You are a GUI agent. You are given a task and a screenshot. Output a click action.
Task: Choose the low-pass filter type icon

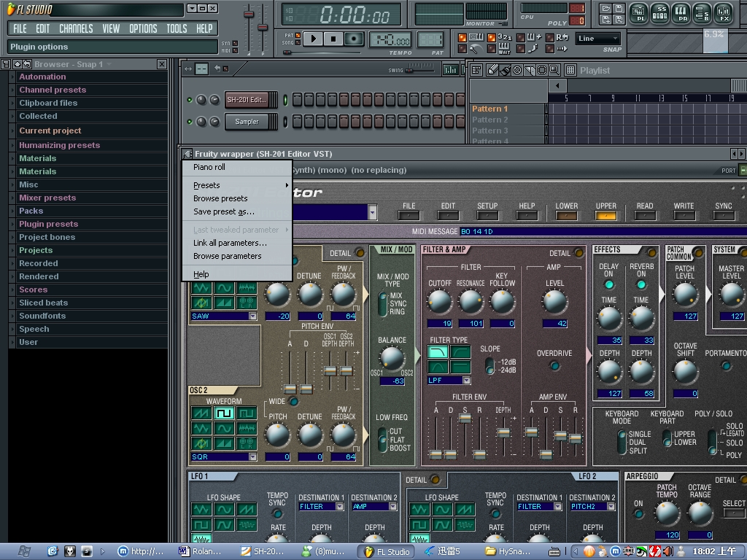click(x=438, y=352)
